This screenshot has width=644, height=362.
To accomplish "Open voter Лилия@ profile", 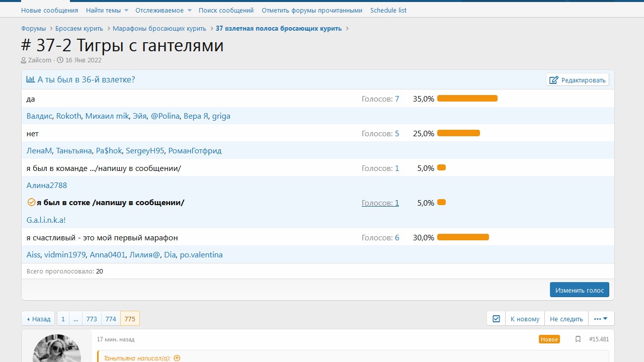I will (x=145, y=255).
